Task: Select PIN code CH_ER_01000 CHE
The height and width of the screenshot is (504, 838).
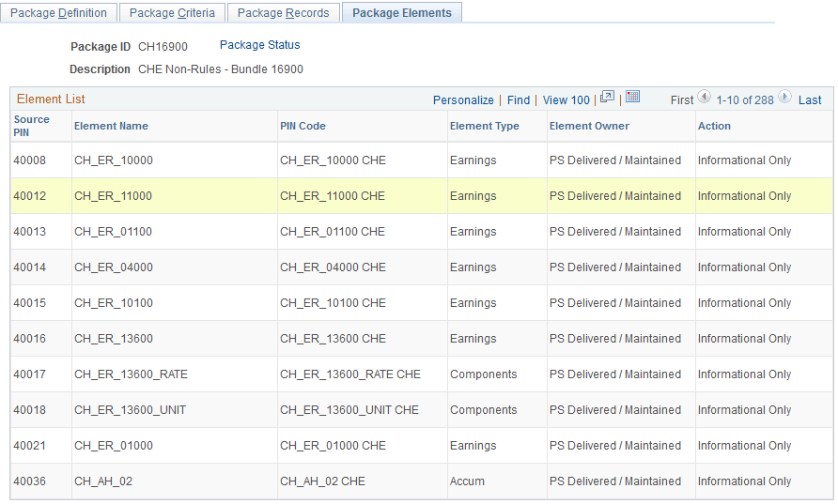Action: click(x=333, y=445)
